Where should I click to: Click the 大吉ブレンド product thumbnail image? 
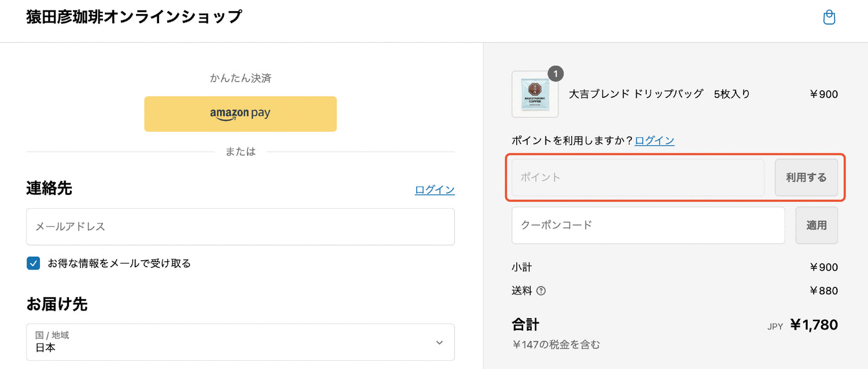point(535,94)
